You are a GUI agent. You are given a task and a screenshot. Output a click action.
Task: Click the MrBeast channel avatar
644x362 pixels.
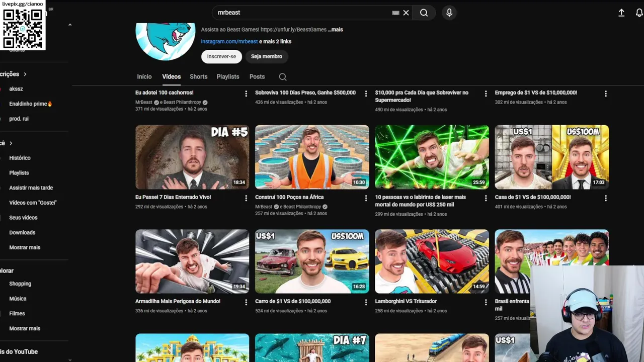(166, 41)
